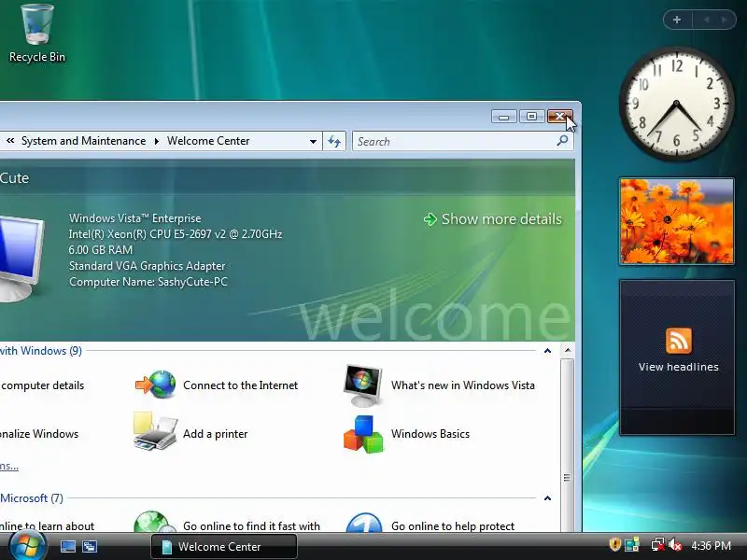Click the Windows Basics colored cubes icon
This screenshot has height=560, width=747.
pos(363,434)
